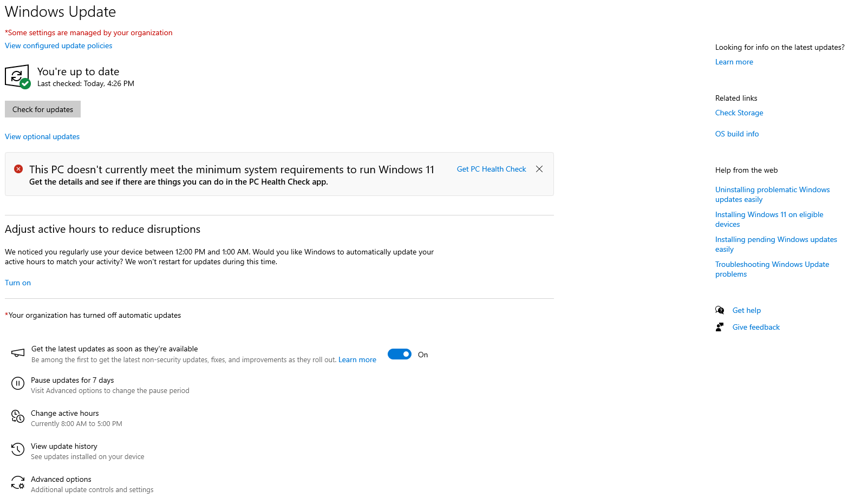Click the Check for updates button
Screen dimensions: 855x504
pos(43,109)
